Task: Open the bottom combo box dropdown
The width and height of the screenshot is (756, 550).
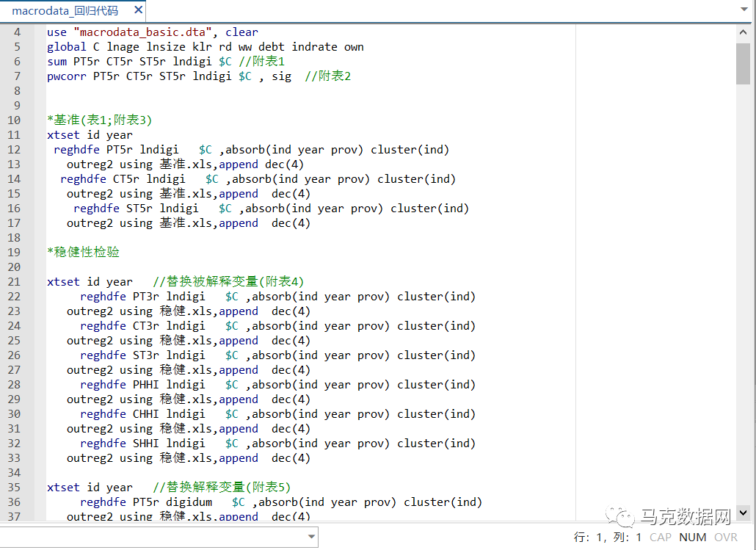Action: (x=311, y=537)
